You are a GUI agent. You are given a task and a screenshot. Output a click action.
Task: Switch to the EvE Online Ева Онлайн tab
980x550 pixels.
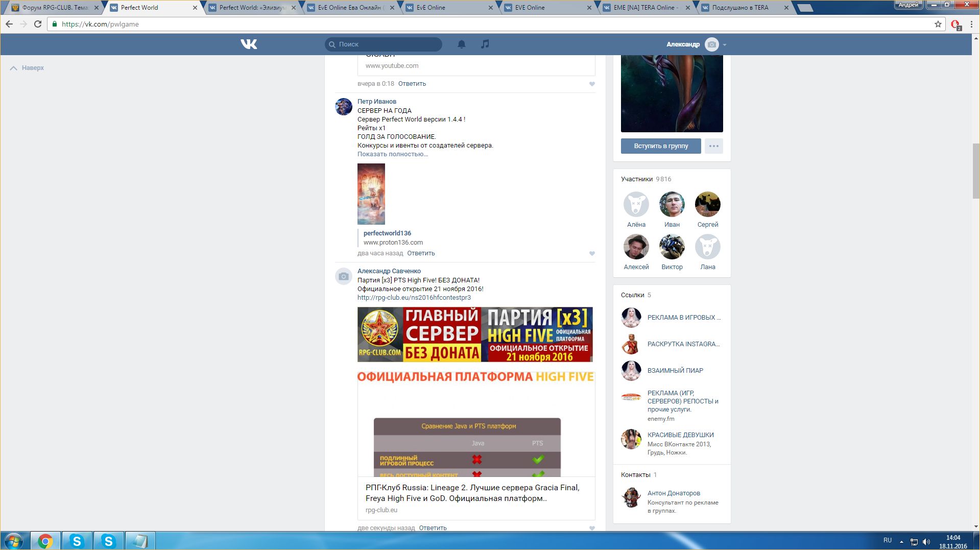pyautogui.click(x=350, y=8)
